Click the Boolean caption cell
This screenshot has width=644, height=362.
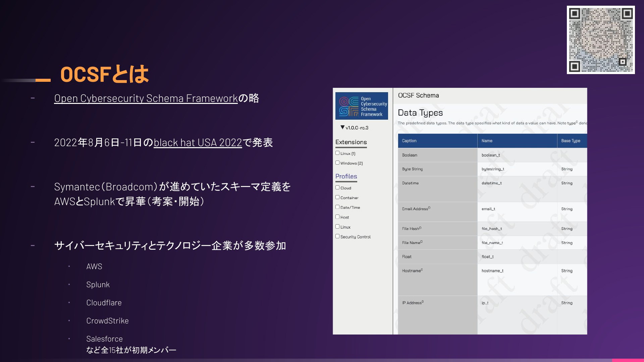(x=438, y=155)
